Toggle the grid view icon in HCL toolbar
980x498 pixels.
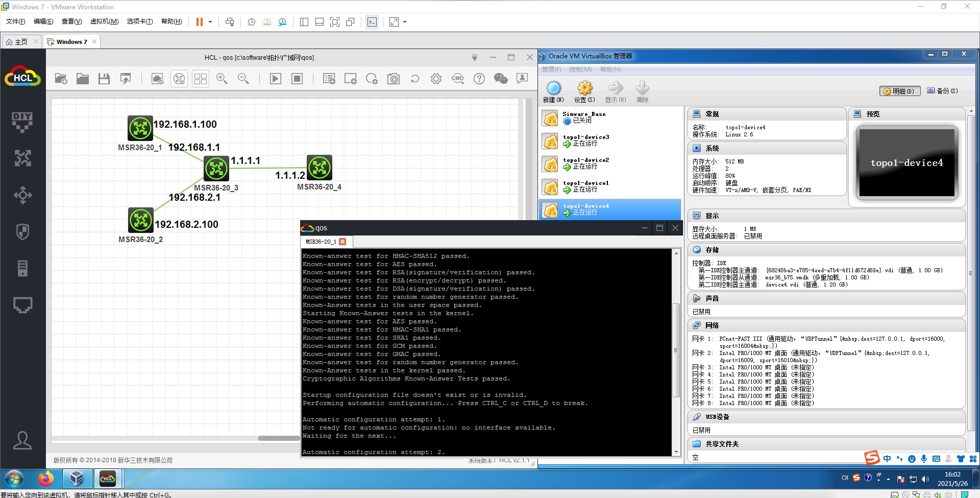pos(201,79)
